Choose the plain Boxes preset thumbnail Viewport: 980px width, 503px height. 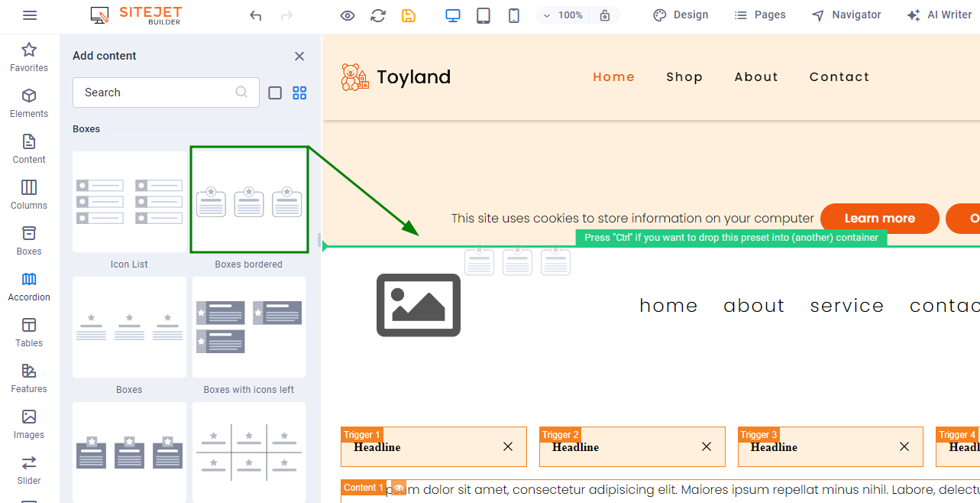click(129, 327)
